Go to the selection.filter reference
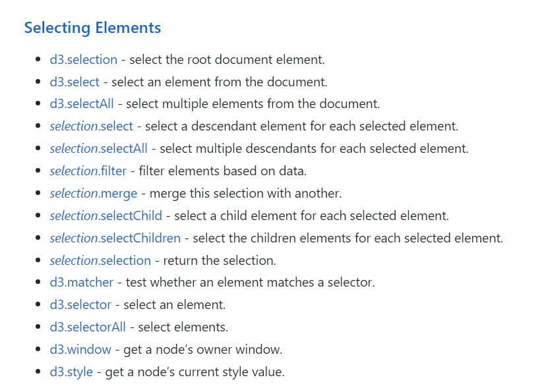 (88, 171)
